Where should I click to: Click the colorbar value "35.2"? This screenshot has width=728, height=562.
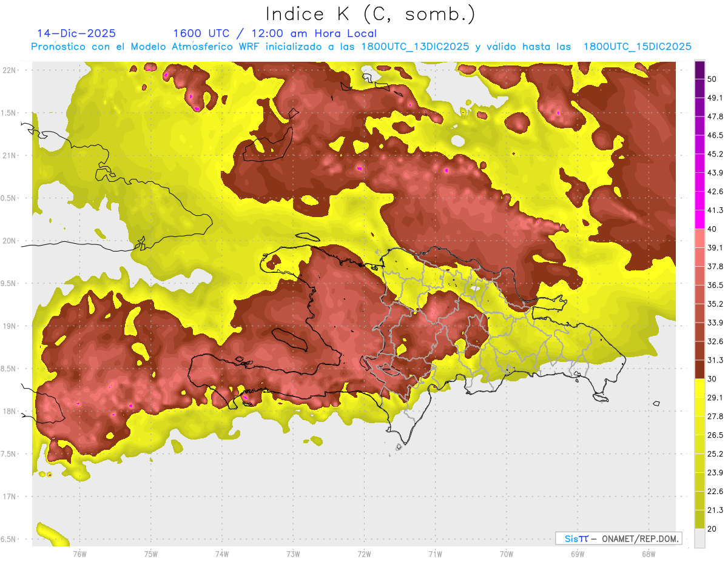click(x=715, y=304)
